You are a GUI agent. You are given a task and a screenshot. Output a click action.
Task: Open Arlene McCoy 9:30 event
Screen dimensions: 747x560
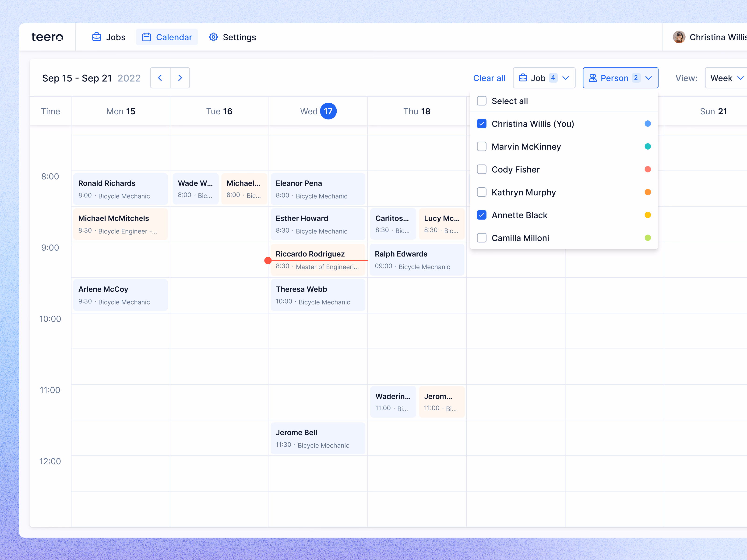coord(120,295)
